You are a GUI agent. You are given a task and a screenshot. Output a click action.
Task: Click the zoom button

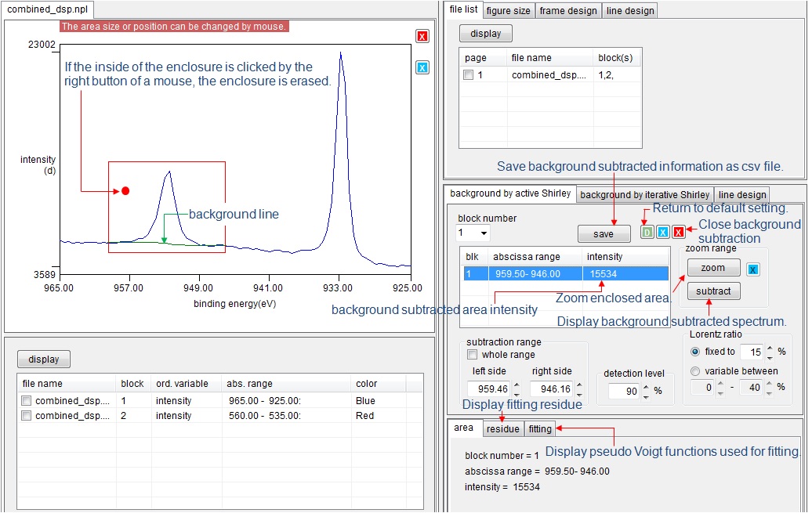[x=713, y=268]
